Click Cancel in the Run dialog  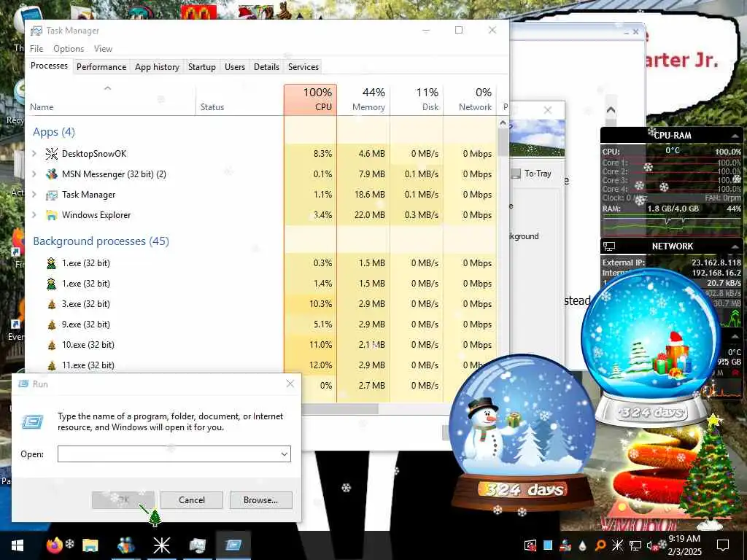pos(192,500)
